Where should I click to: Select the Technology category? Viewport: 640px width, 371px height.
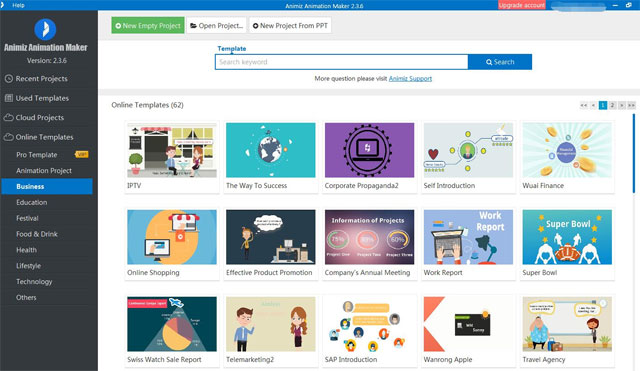[34, 282]
